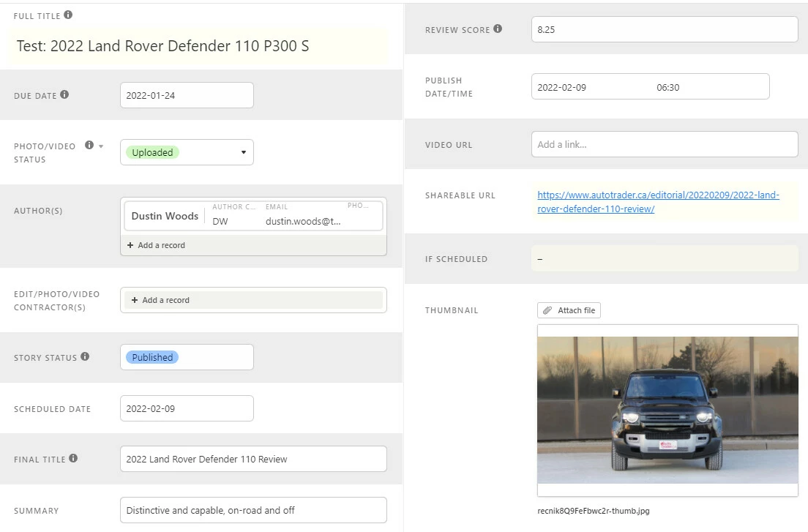Click Add a record for Edit/Photo/Video Contractors
808x532 pixels.
coord(253,300)
